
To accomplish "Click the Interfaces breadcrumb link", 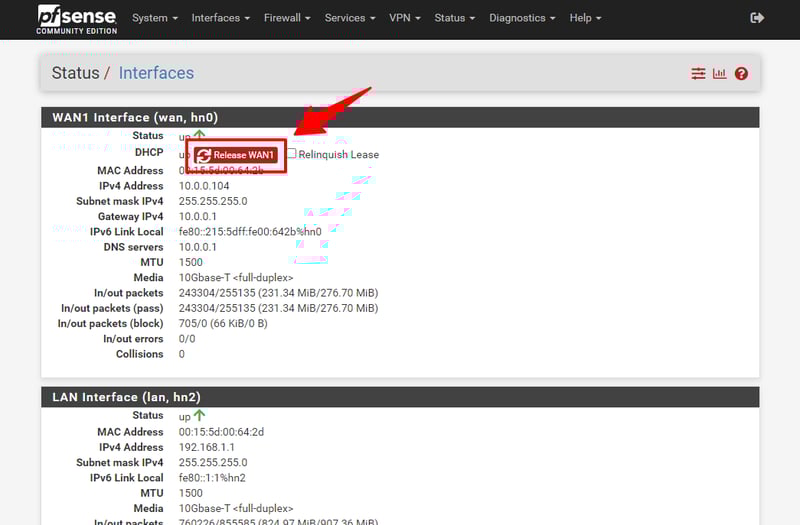I will tap(156, 73).
